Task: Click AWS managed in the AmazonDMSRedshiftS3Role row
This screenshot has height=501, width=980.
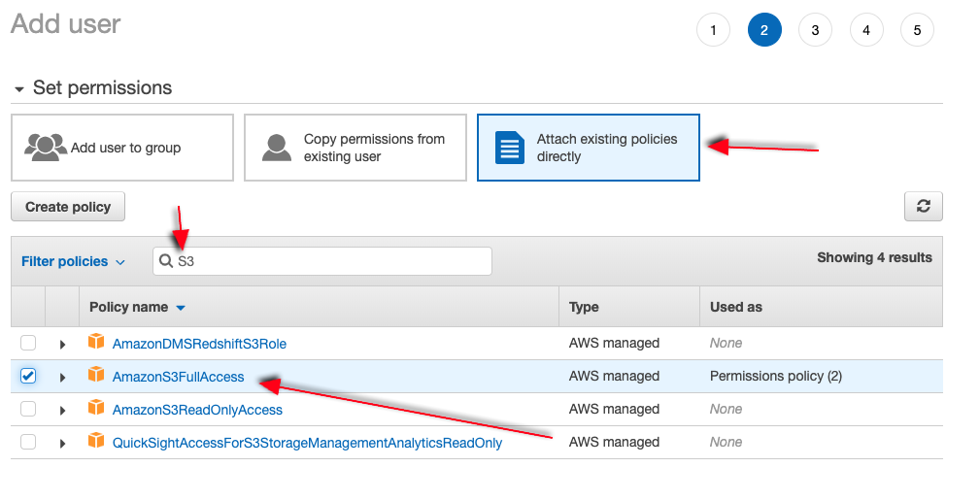Action: coord(614,343)
